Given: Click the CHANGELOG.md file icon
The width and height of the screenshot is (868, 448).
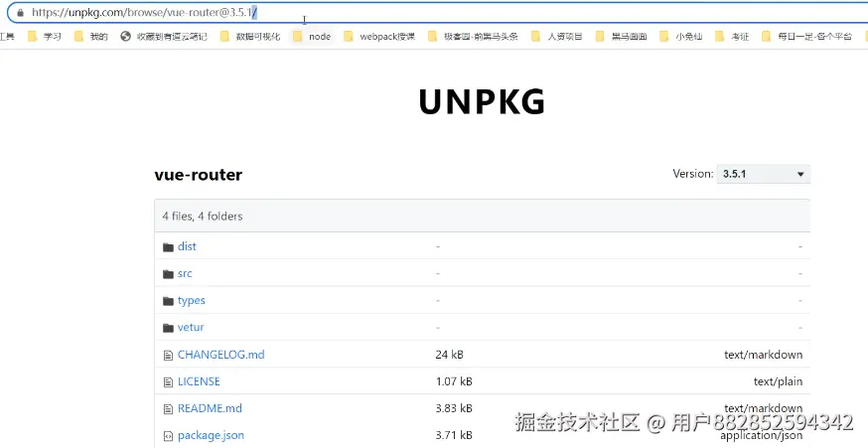Looking at the screenshot, I should tap(168, 356).
